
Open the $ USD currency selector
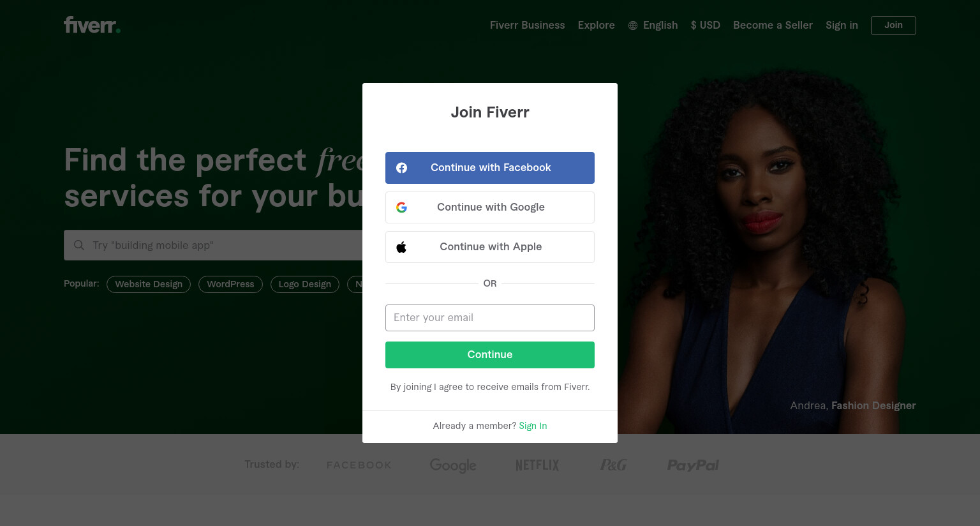point(706,26)
